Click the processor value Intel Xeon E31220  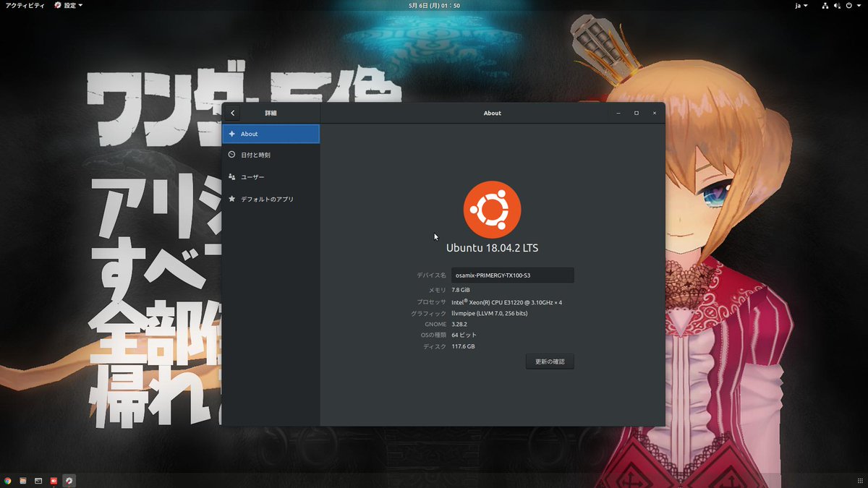tap(506, 301)
